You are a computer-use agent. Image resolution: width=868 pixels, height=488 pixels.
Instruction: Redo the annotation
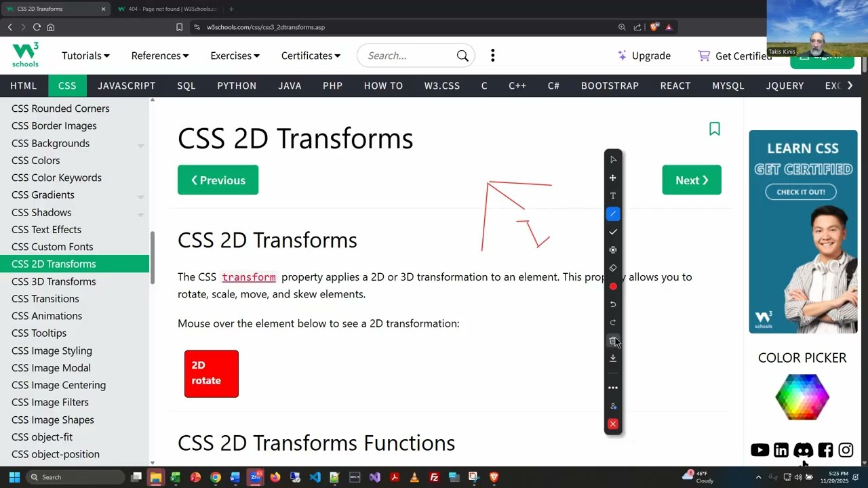(613, 323)
